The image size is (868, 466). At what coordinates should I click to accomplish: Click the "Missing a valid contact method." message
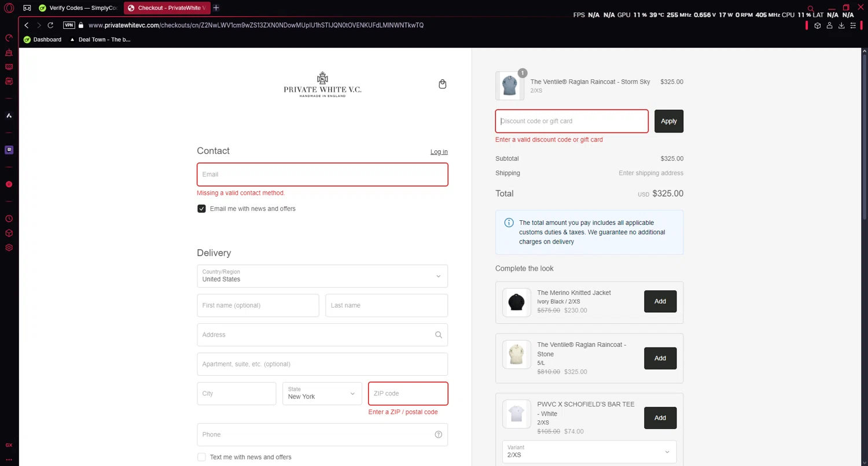tap(241, 193)
